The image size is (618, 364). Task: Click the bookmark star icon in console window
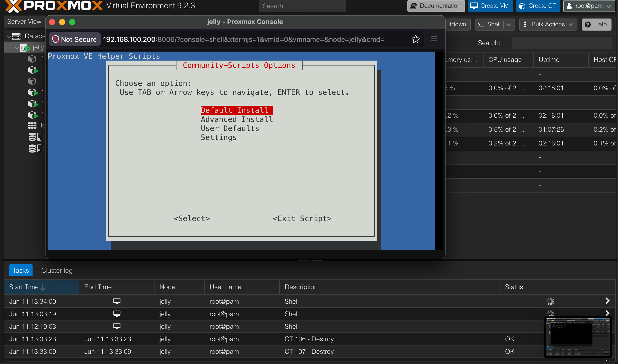415,39
